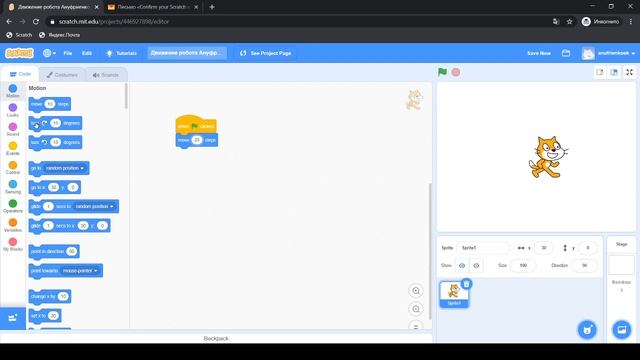Open the point towards mouse-pointer dropdown
Viewport: 640px width, 360px height.
(80, 271)
